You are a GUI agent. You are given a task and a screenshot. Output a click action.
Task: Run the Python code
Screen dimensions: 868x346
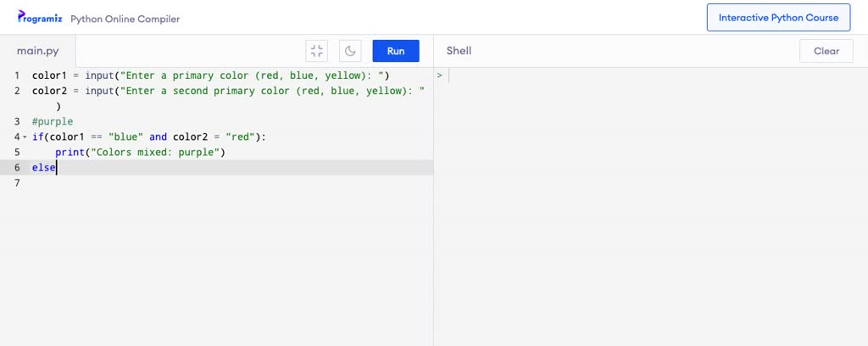pos(396,51)
